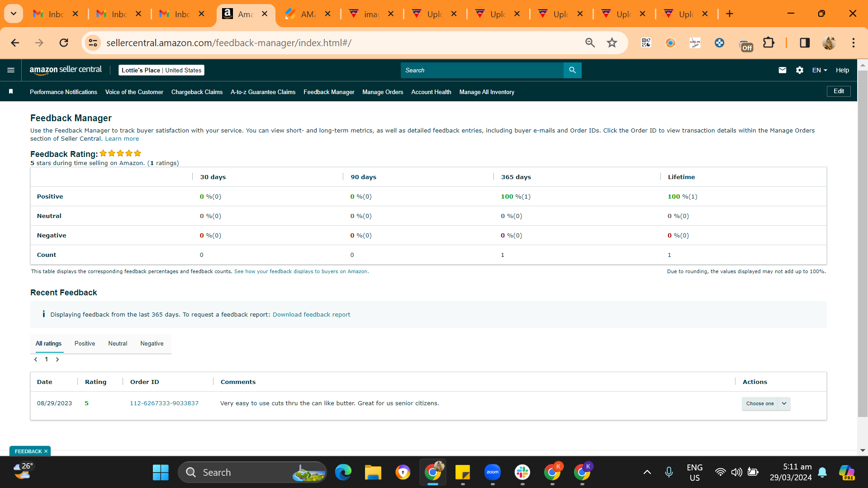Toggle the browser side panel icon
This screenshot has width=868, height=488.
[805, 43]
